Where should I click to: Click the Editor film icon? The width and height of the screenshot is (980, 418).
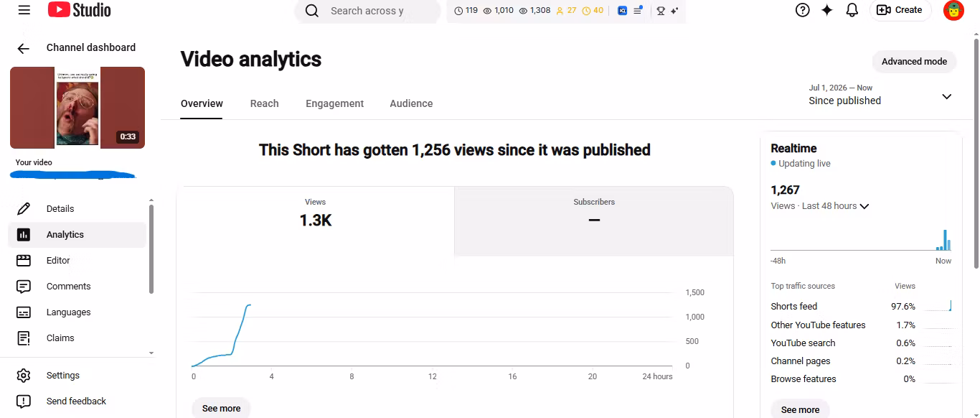point(24,261)
